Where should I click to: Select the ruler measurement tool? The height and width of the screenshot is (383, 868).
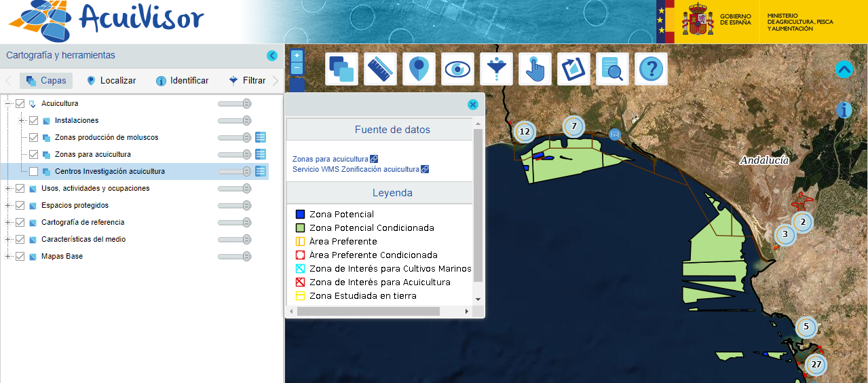[380, 69]
